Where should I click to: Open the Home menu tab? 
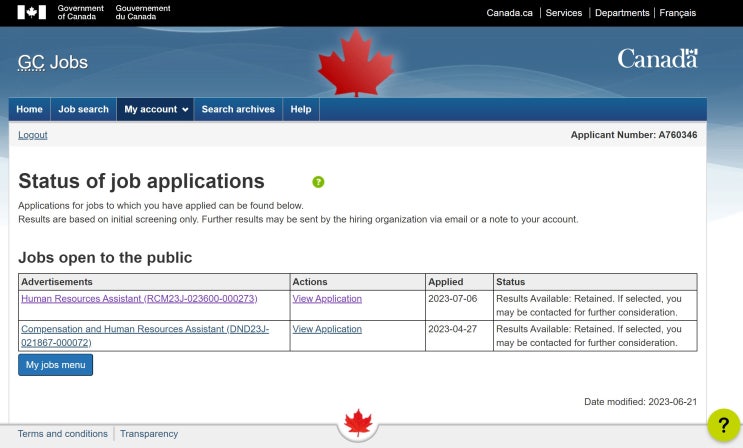point(29,109)
